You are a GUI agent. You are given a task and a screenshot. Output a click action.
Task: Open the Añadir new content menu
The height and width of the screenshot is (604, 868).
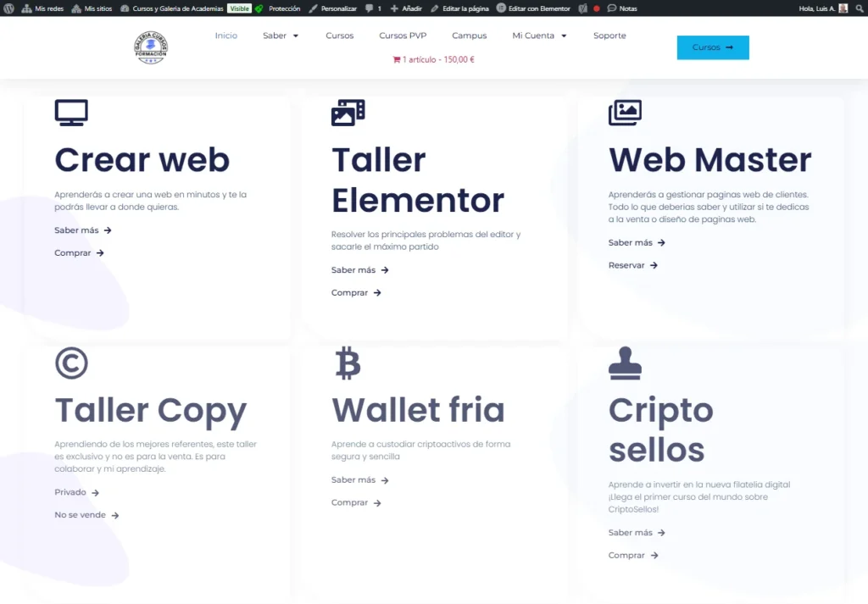pos(406,8)
